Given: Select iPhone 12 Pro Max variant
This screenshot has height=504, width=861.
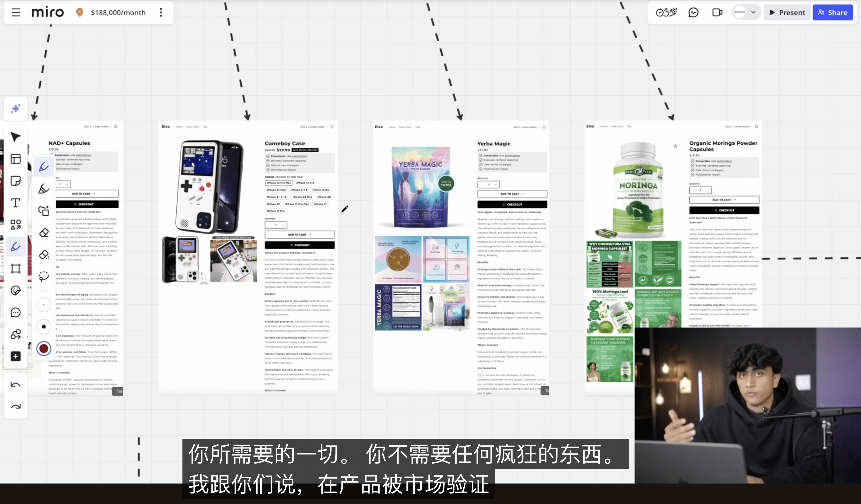Looking at the screenshot, I should point(279,183).
